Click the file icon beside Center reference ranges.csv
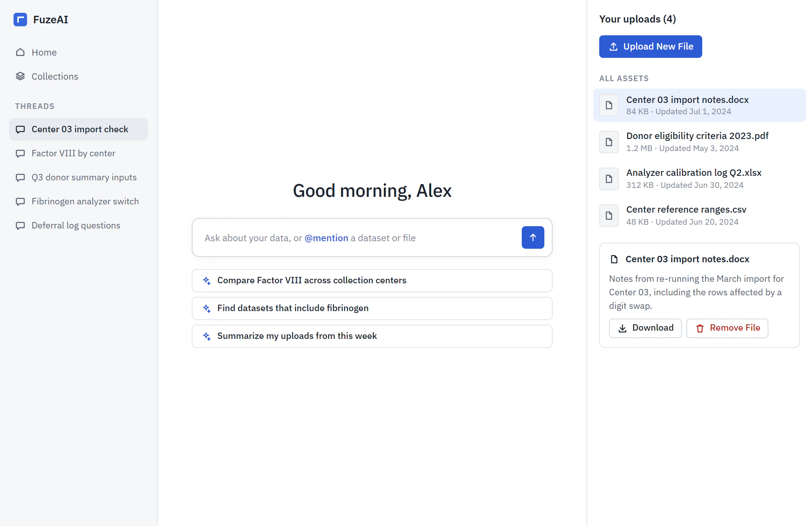Image resolution: width=812 pixels, height=526 pixels. [x=609, y=216]
